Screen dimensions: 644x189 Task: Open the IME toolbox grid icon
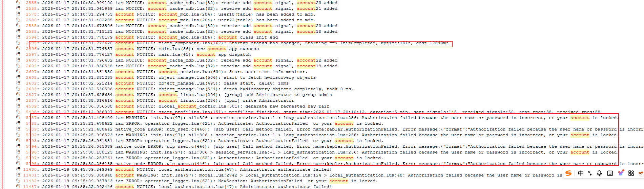631,173
